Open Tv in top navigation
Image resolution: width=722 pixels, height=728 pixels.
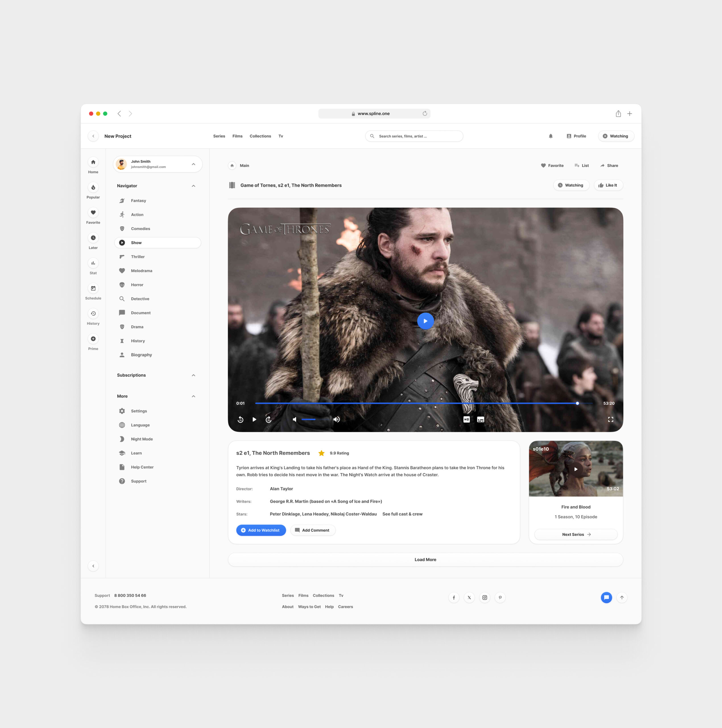pos(281,136)
